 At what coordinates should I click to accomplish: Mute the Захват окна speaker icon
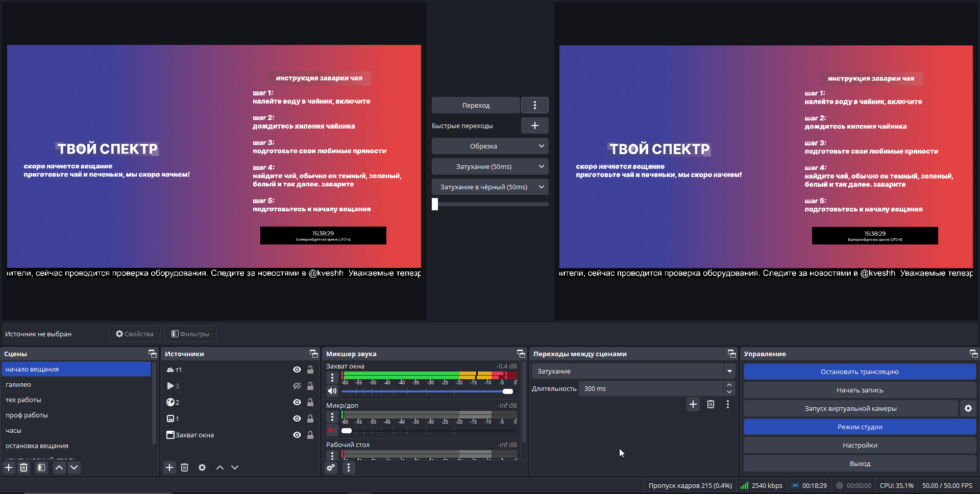332,391
